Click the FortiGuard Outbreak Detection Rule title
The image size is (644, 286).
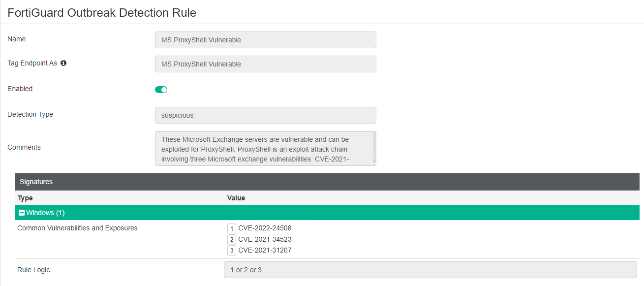pyautogui.click(x=102, y=12)
